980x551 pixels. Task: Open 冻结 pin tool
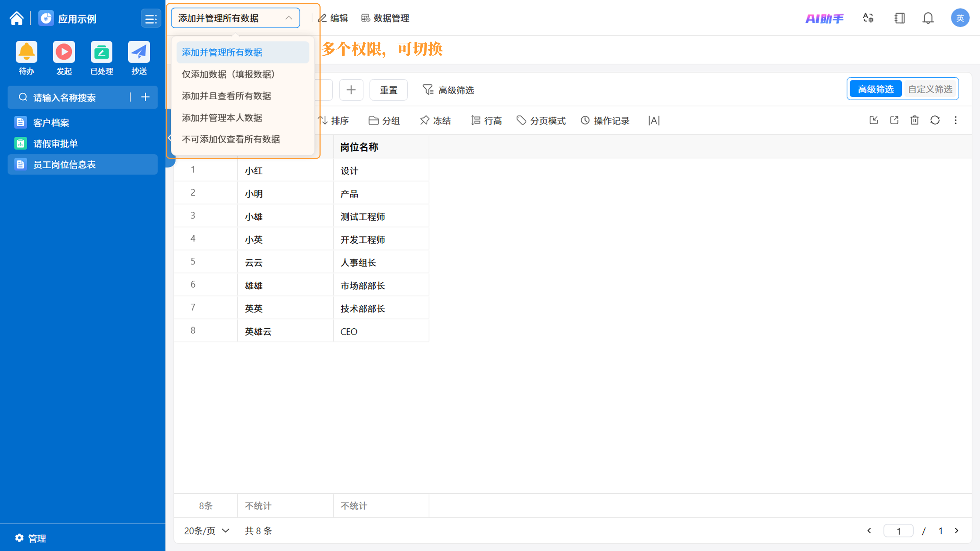point(435,121)
